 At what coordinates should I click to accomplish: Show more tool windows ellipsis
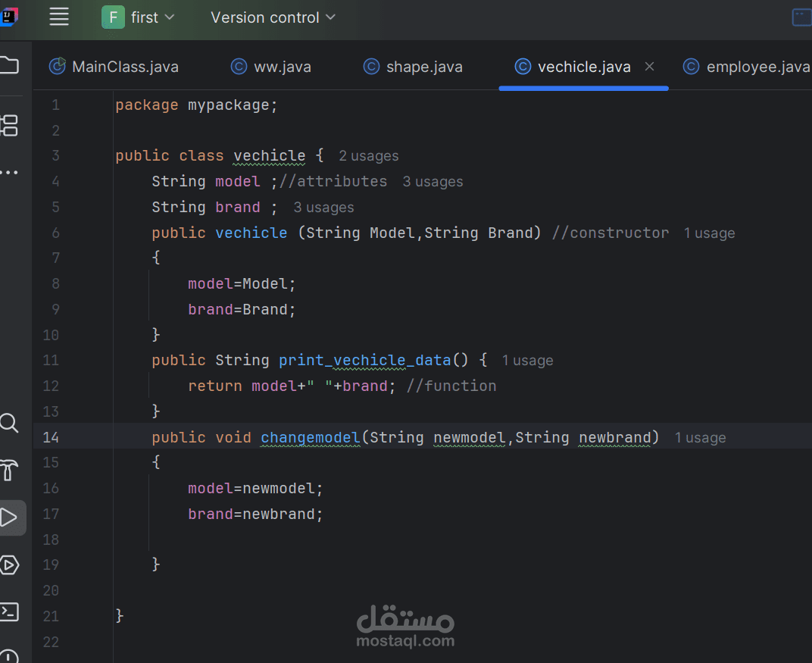coord(9,172)
